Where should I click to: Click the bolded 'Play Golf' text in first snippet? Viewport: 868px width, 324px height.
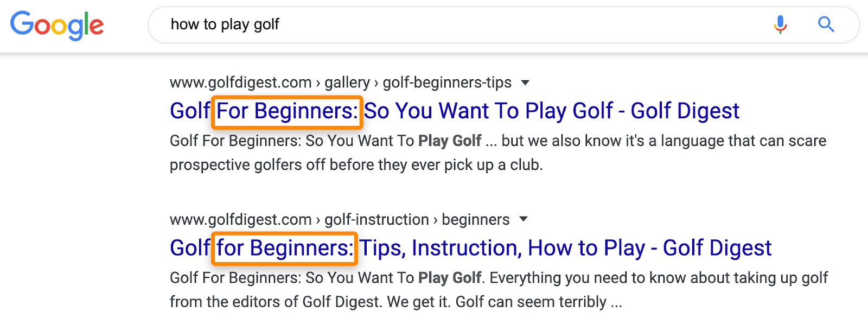point(450,141)
